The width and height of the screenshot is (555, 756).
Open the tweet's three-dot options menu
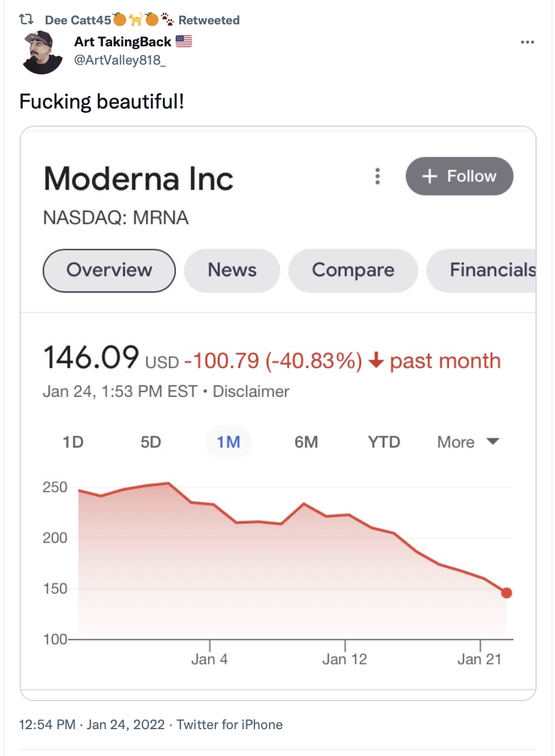tap(527, 42)
